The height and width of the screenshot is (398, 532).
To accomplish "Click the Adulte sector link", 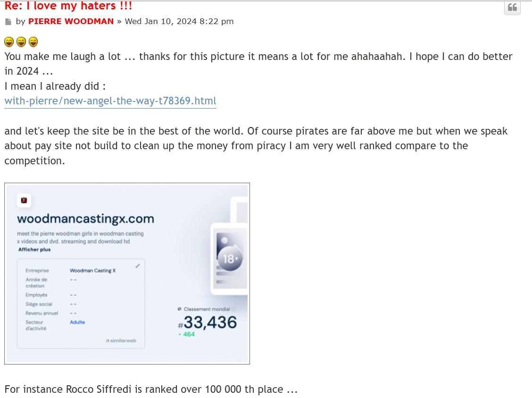I will 77,322.
